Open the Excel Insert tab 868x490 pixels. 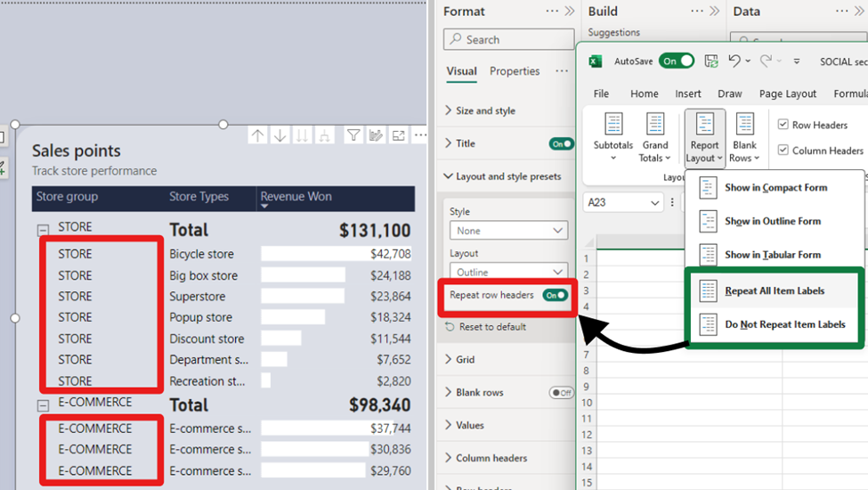(x=688, y=94)
